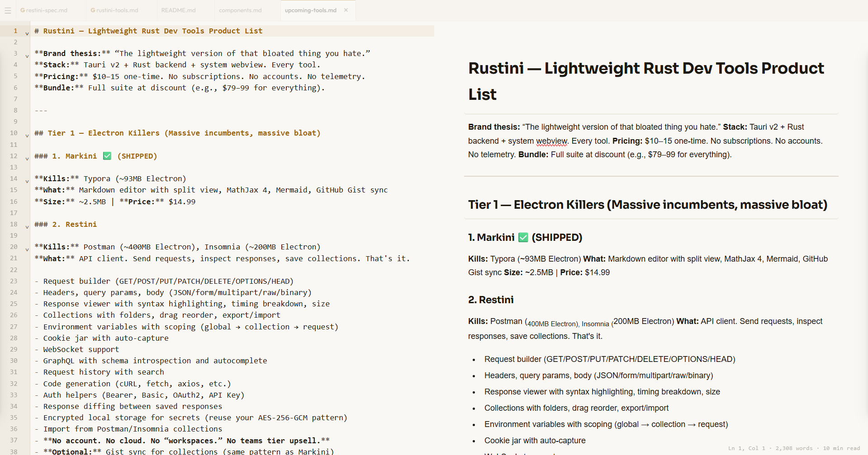Click the green checkmark emoji on editor line 12
Screen dimensions: 868x455
tap(107, 156)
